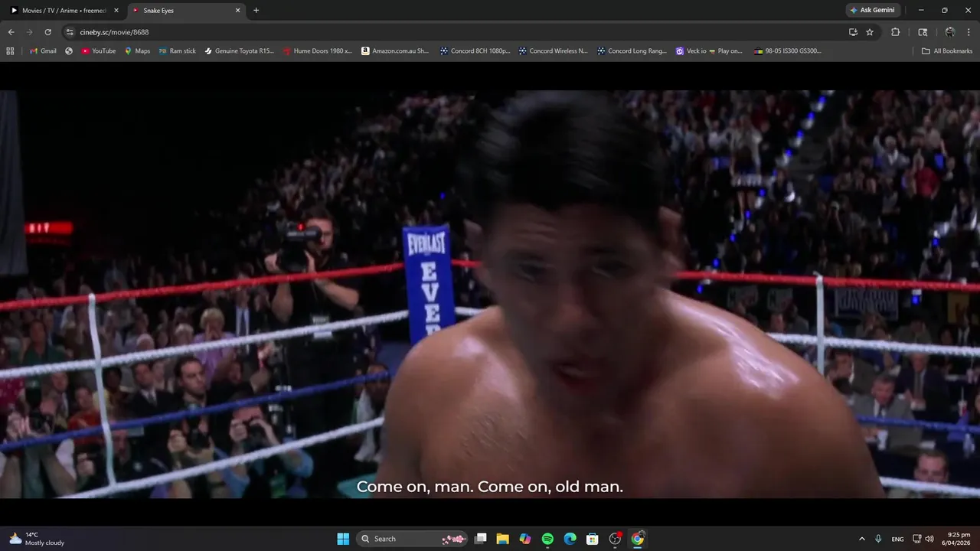980x551 pixels.
Task: Open the Veck io bookmark
Action: [x=710, y=51]
